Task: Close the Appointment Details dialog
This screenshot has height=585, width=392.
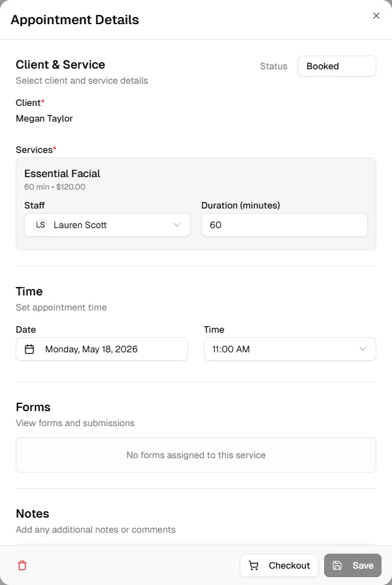Action: (376, 16)
